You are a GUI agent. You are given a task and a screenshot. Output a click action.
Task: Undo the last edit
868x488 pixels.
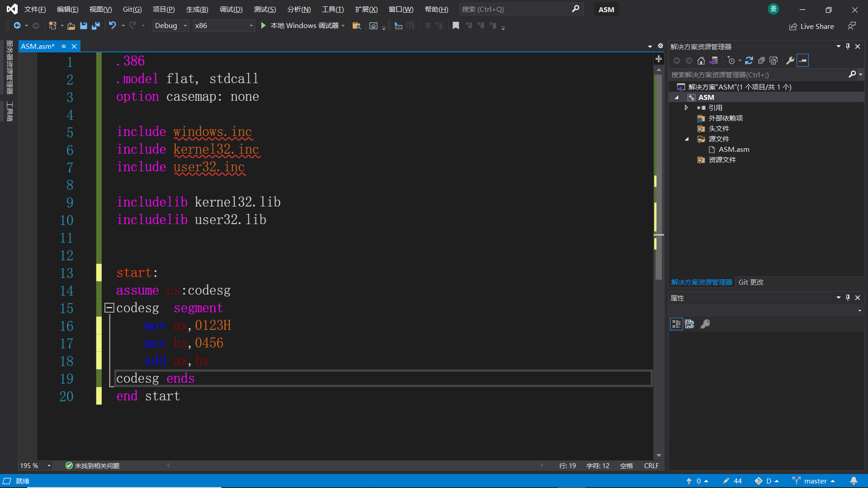coord(113,26)
